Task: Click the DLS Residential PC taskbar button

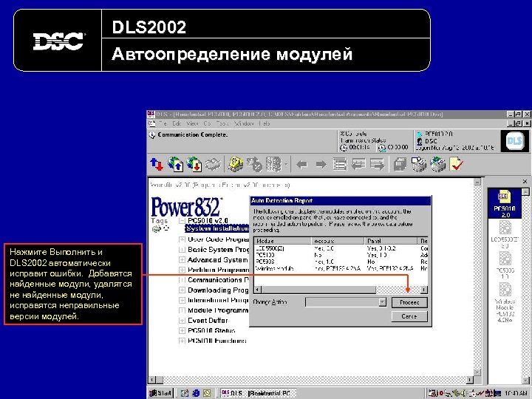Action: 258,393
